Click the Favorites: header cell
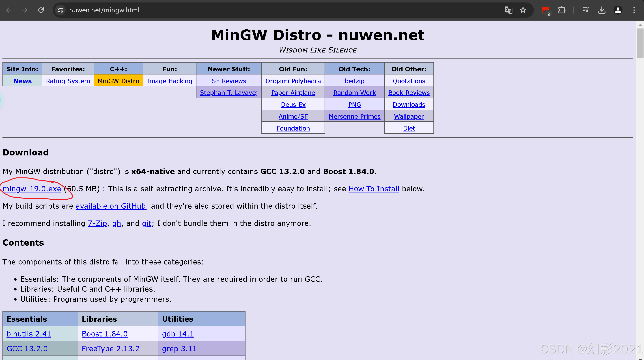The width and height of the screenshot is (644, 360). [x=68, y=69]
